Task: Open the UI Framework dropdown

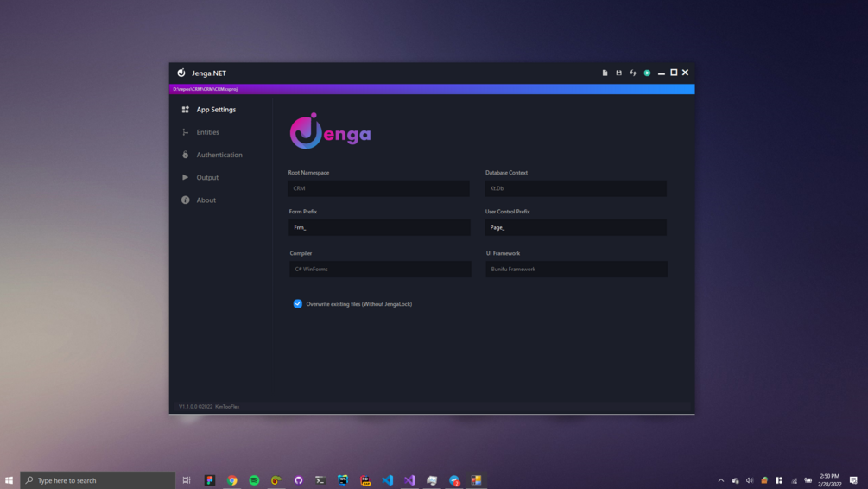Action: click(576, 270)
